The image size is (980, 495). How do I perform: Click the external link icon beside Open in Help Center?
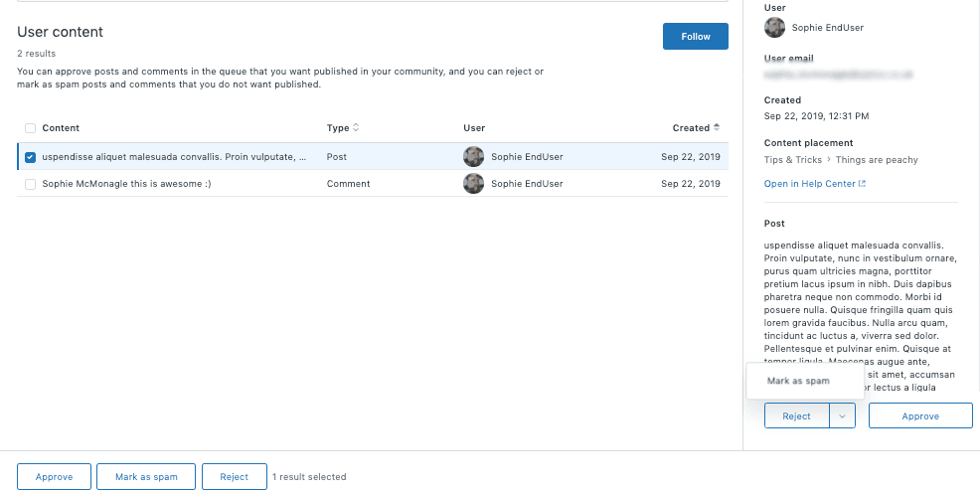(x=862, y=184)
